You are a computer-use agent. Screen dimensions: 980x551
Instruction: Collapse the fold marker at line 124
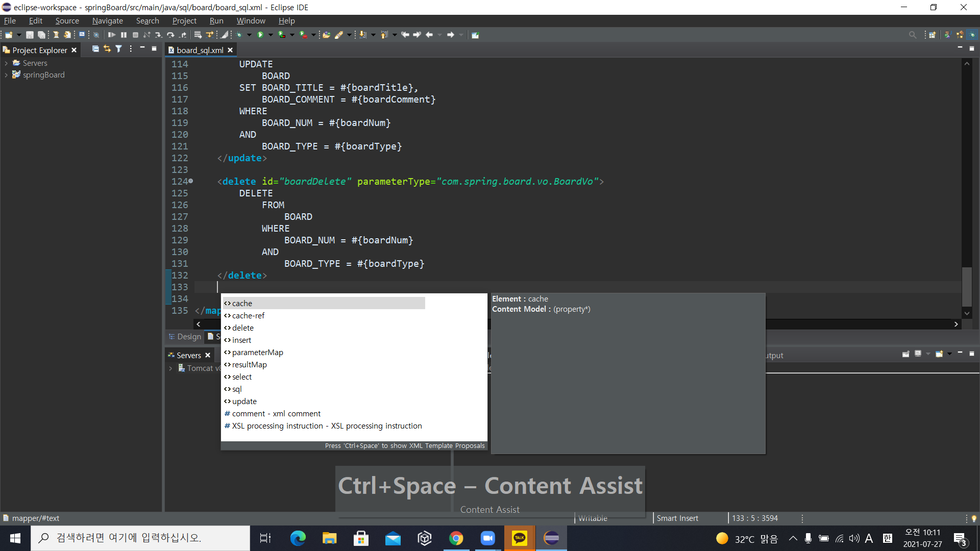[191, 181]
